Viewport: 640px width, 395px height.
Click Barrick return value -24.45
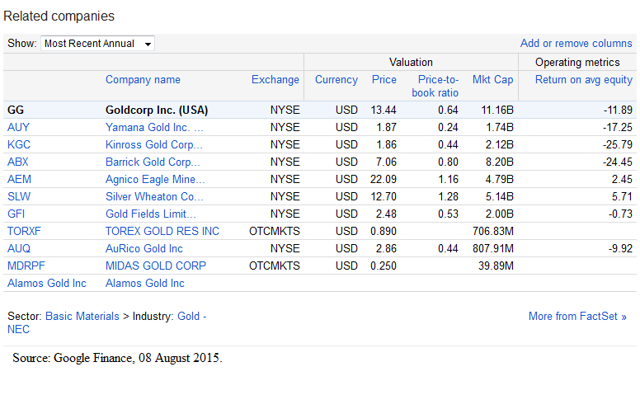[x=618, y=162]
